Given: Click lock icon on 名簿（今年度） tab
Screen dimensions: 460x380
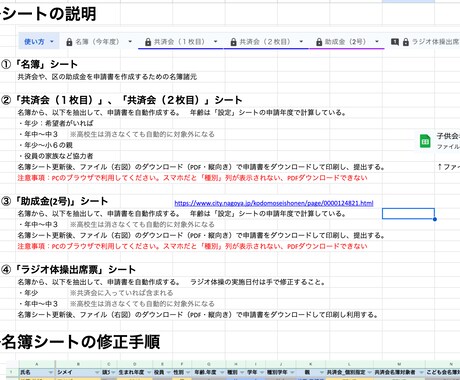Looking at the screenshot, I should (x=69, y=42).
